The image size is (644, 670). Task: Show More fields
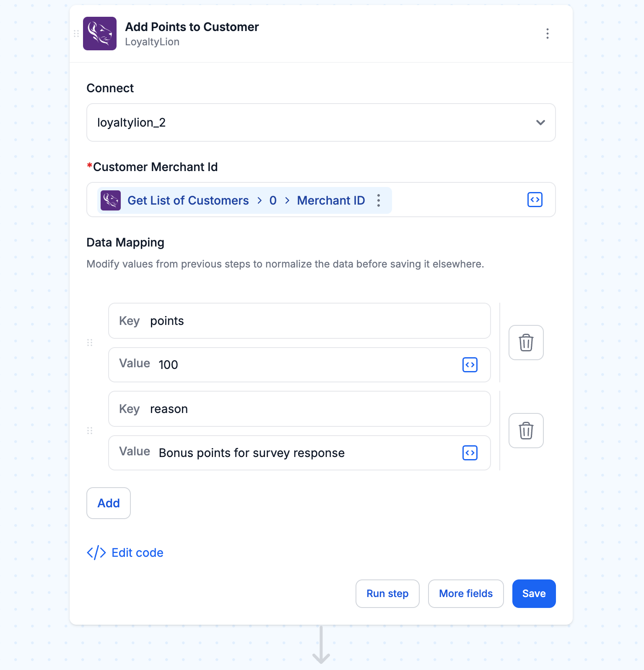click(466, 594)
